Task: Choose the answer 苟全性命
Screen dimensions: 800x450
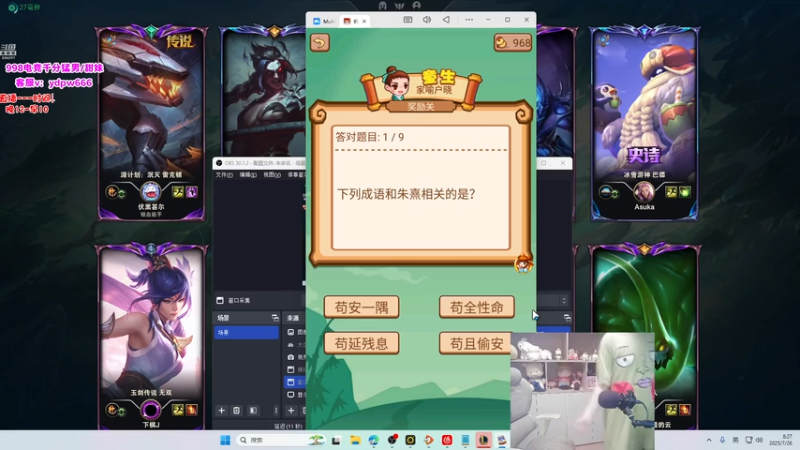Action: point(477,307)
